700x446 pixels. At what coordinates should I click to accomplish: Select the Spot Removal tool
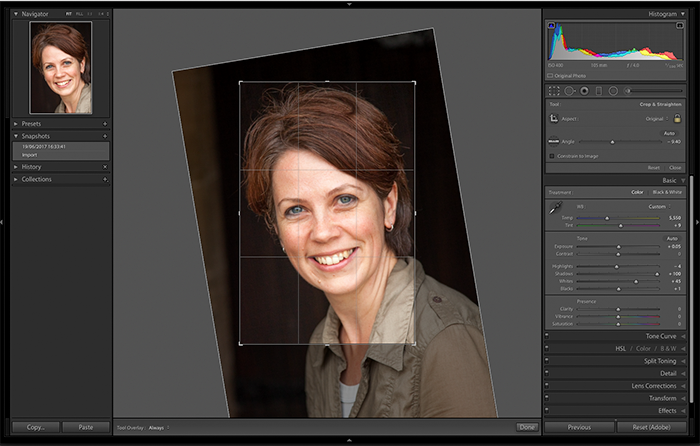pyautogui.click(x=569, y=90)
